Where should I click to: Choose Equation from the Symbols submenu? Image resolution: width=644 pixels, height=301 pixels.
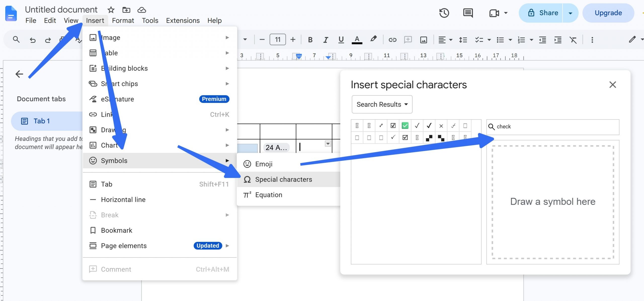289,195
